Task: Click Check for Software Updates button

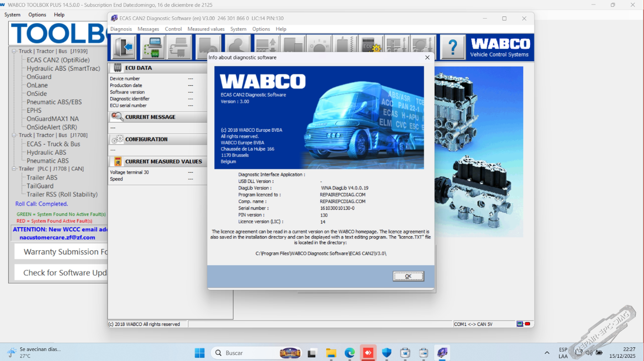Action: (61, 273)
